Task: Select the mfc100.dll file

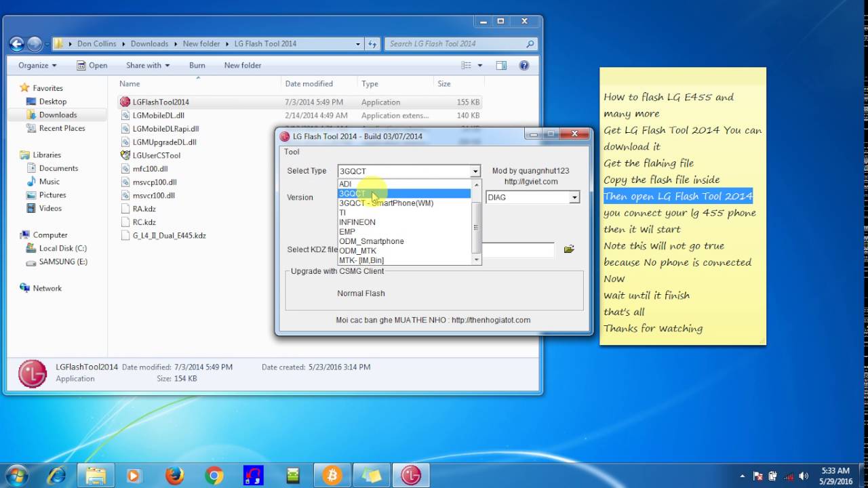Action: [150, 169]
